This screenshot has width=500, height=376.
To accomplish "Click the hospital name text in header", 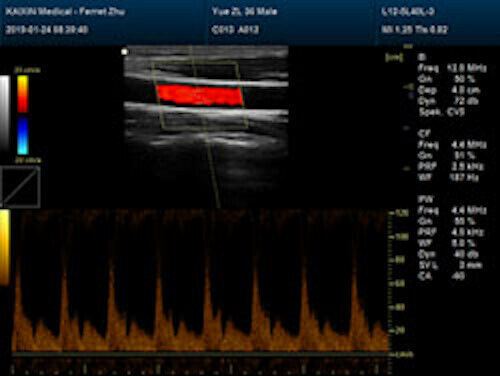I will click(x=65, y=12).
